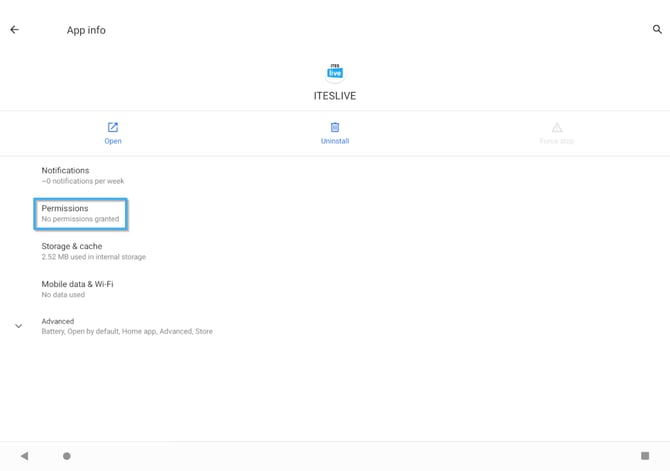Tap the ITESLIVE app icon
The image size is (670, 471).
pos(335,72)
